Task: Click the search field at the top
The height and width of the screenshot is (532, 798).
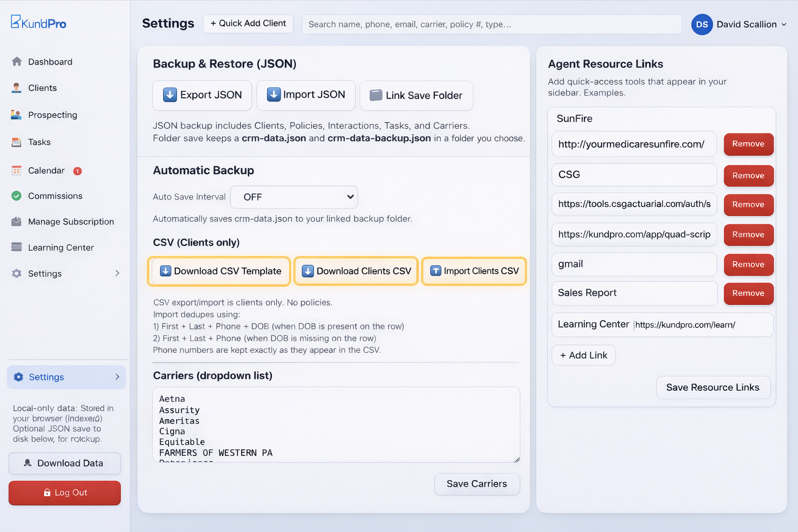Action: pyautogui.click(x=491, y=24)
